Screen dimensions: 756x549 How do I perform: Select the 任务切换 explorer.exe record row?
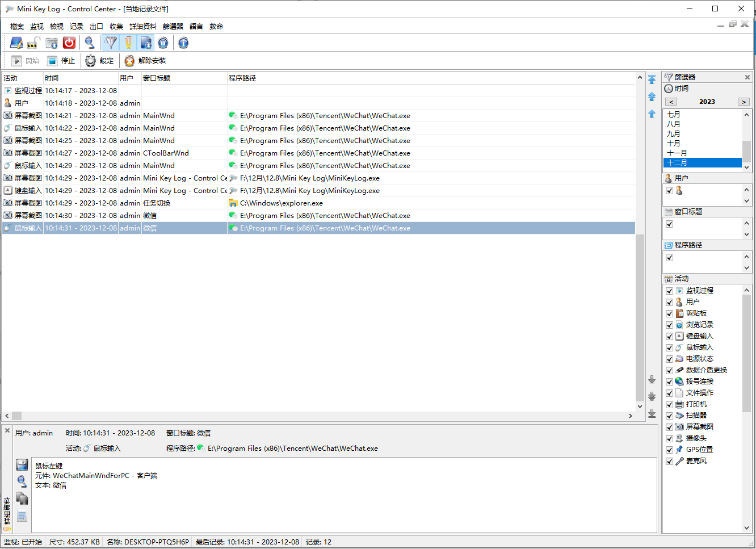coord(318,203)
